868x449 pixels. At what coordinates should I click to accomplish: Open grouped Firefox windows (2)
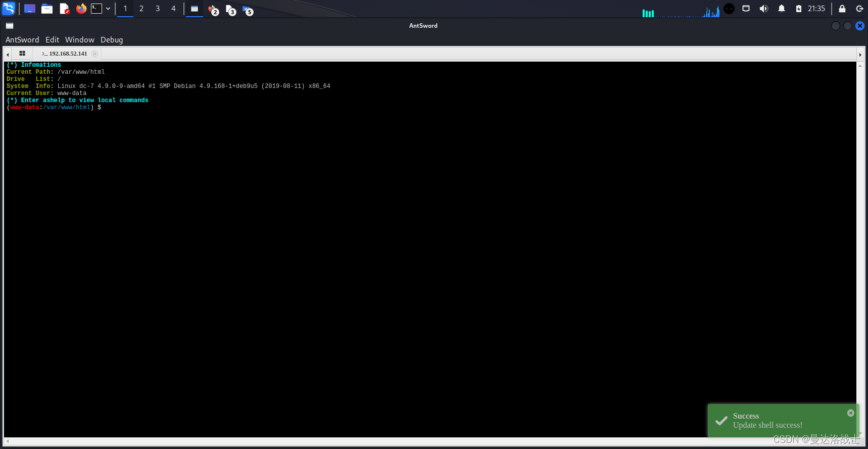[x=213, y=10]
